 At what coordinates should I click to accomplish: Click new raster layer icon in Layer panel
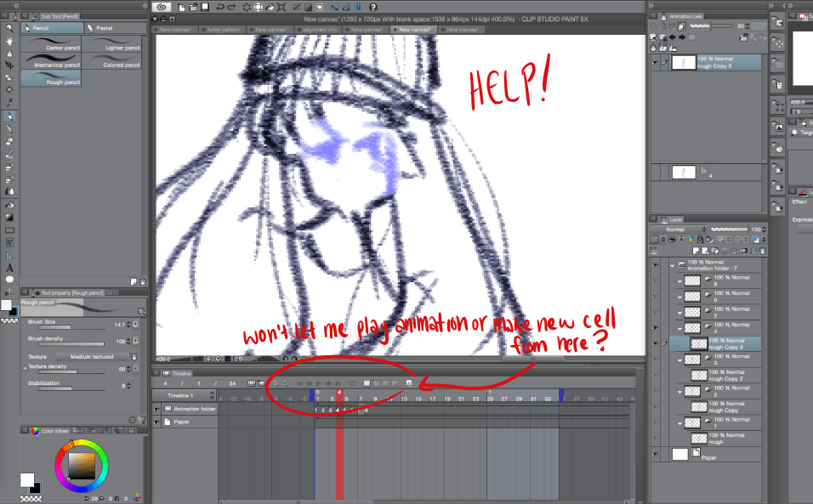696,251
